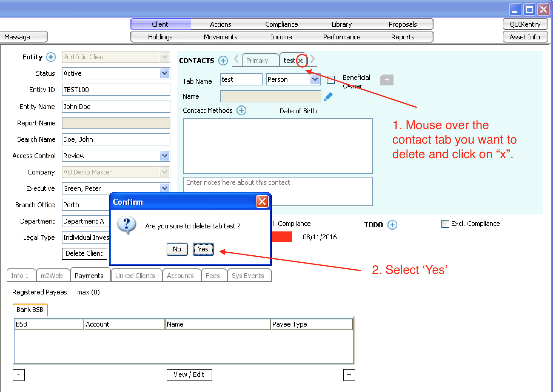The width and height of the screenshot is (553, 392).
Task: Add a new contact with CONTACTS plus icon
Action: [223, 61]
